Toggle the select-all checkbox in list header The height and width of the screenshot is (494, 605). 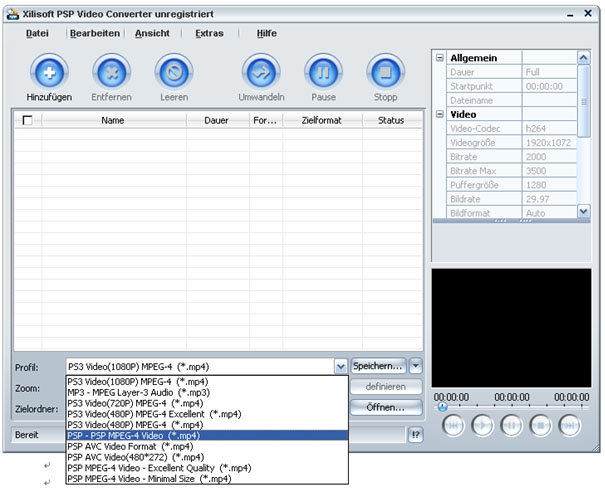click(x=27, y=120)
